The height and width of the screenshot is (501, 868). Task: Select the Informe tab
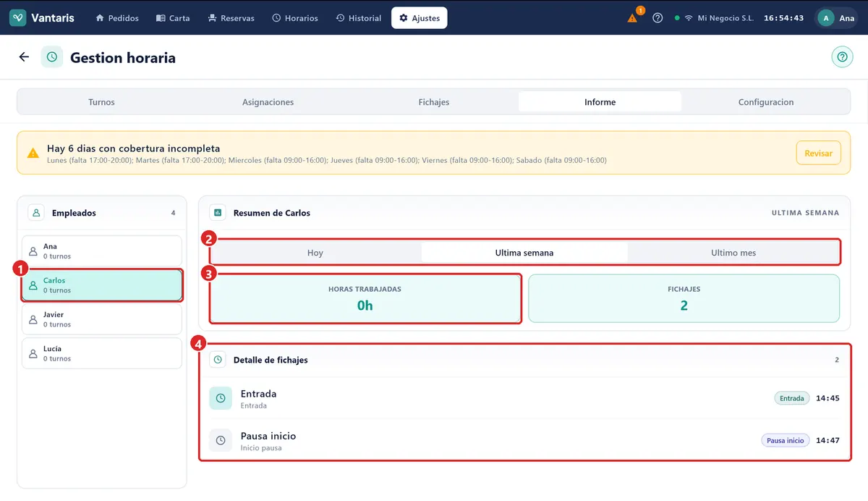click(600, 102)
